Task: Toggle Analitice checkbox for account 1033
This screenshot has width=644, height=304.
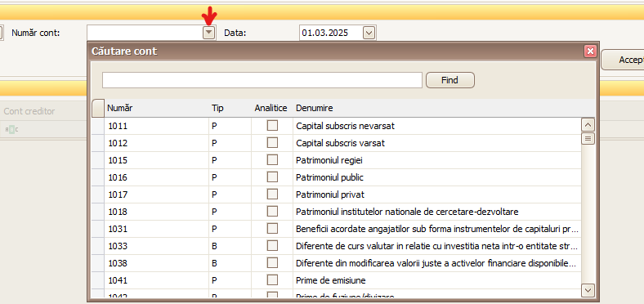Action: pos(272,246)
